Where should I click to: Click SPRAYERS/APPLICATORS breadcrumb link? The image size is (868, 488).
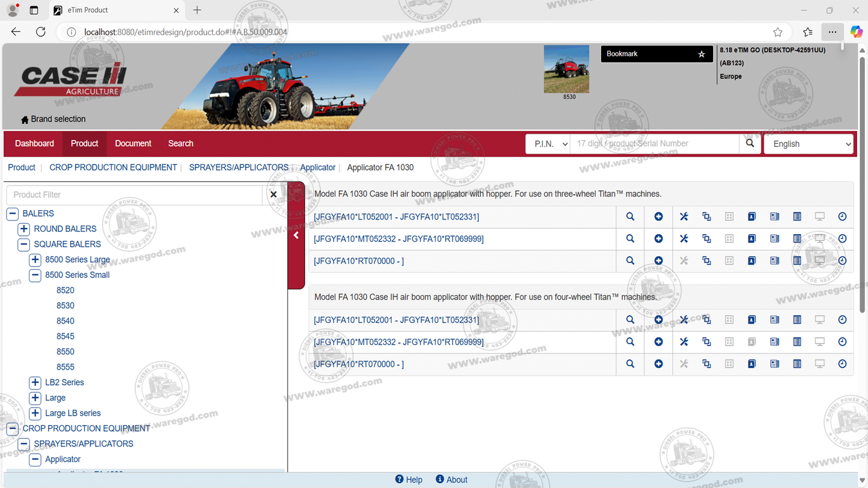point(238,167)
